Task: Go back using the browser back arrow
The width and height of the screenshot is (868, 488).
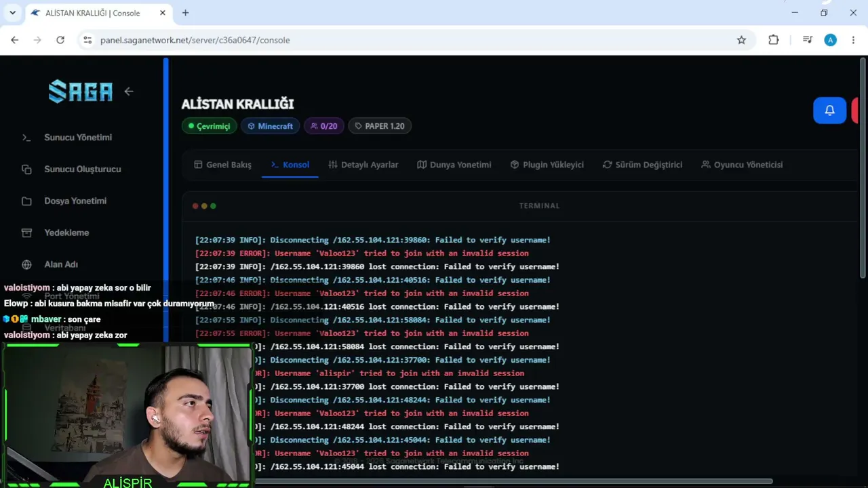Action: point(14,40)
